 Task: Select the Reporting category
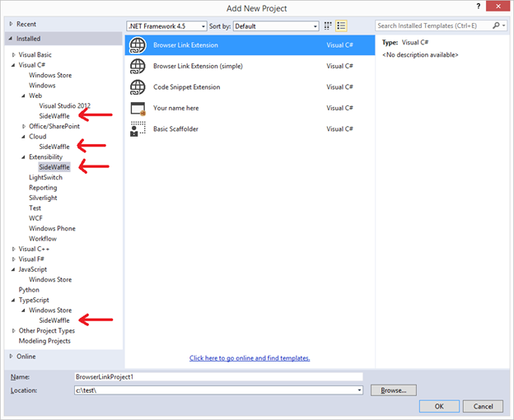[43, 188]
